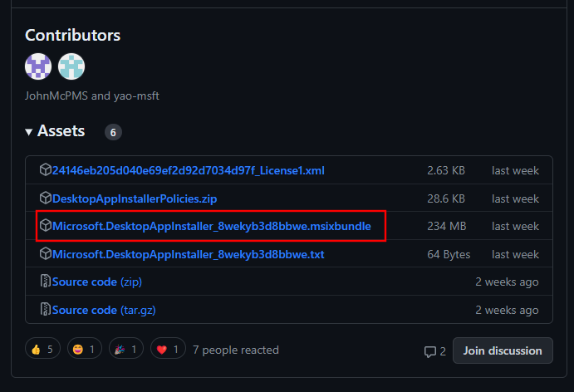574x392 pixels.
Task: Open Microsoft.DesktopAppInstaller_8wekyb3d8bbwe.txt link
Action: pos(188,254)
